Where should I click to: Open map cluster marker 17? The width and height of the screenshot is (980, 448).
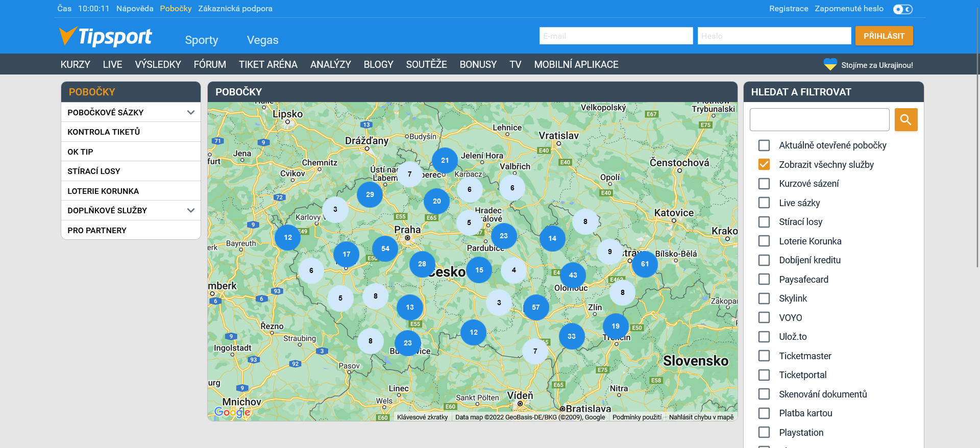pos(347,254)
